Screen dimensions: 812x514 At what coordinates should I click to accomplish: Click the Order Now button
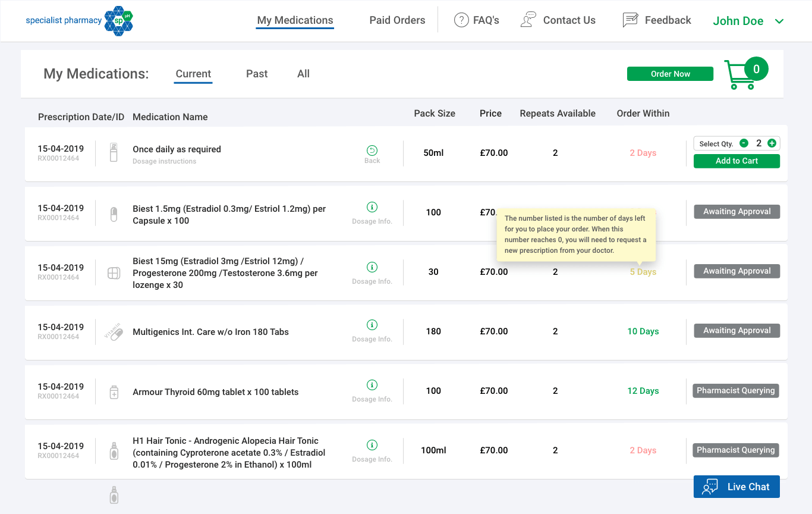[671, 74]
